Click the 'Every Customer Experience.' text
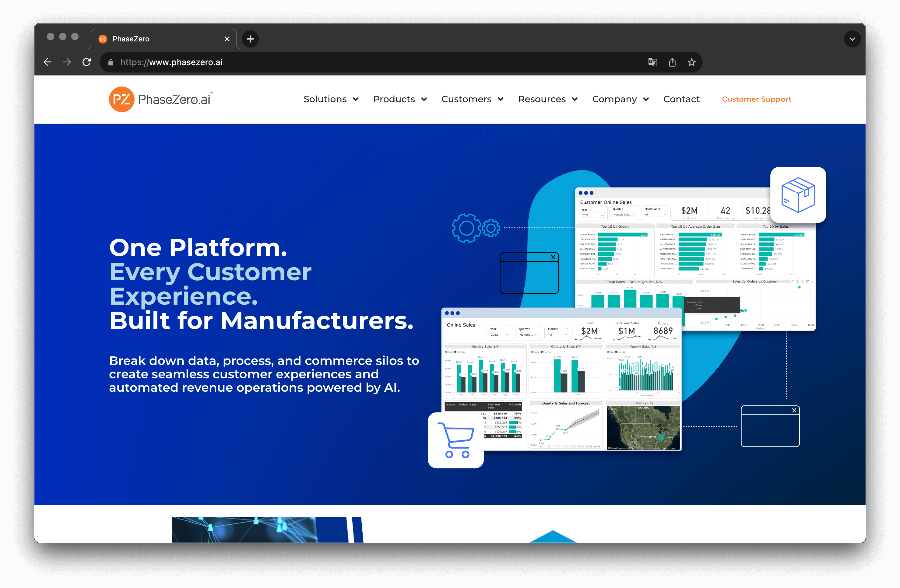900x588 pixels. point(210,284)
